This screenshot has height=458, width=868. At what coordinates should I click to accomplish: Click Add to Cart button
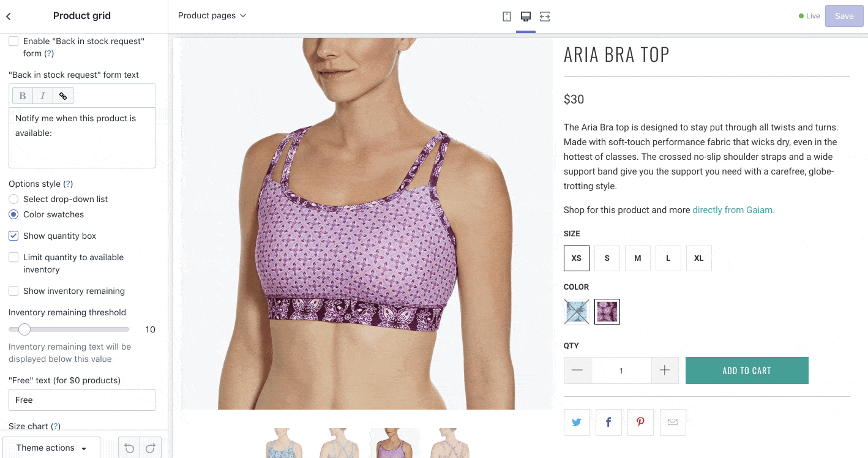point(747,370)
